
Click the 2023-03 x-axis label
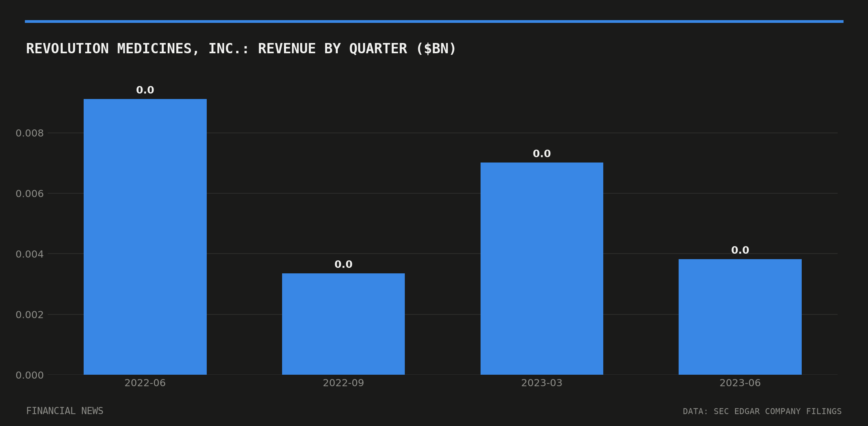coord(542,383)
